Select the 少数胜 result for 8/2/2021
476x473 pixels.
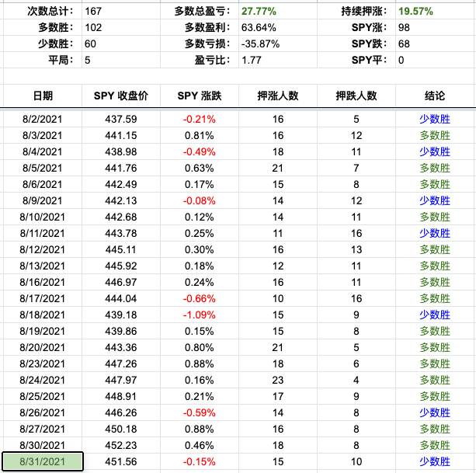435,119
